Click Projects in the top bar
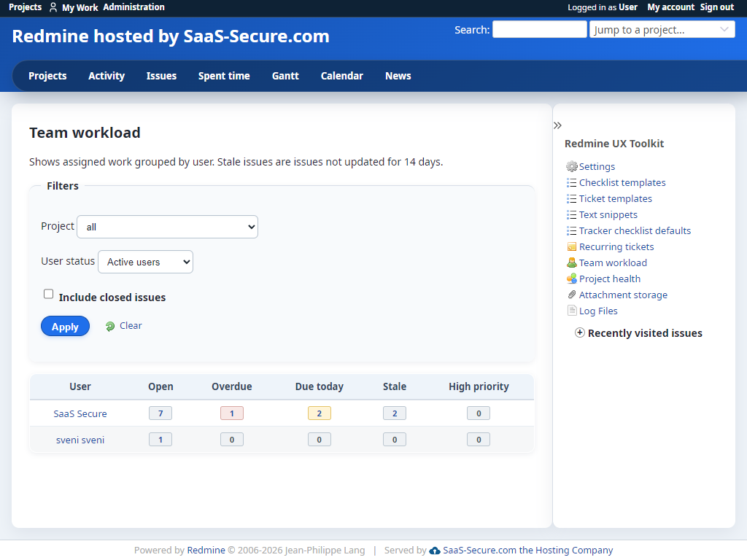 pyautogui.click(x=26, y=7)
